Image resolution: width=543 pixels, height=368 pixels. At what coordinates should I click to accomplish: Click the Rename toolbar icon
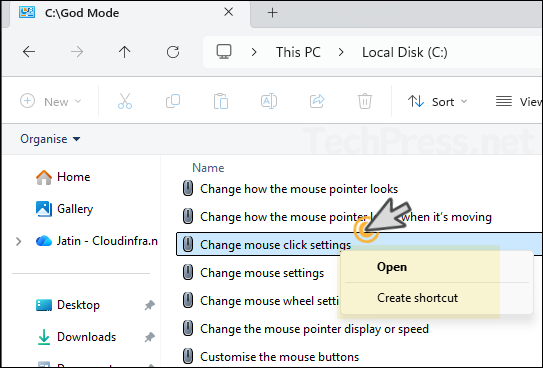pyautogui.click(x=269, y=101)
